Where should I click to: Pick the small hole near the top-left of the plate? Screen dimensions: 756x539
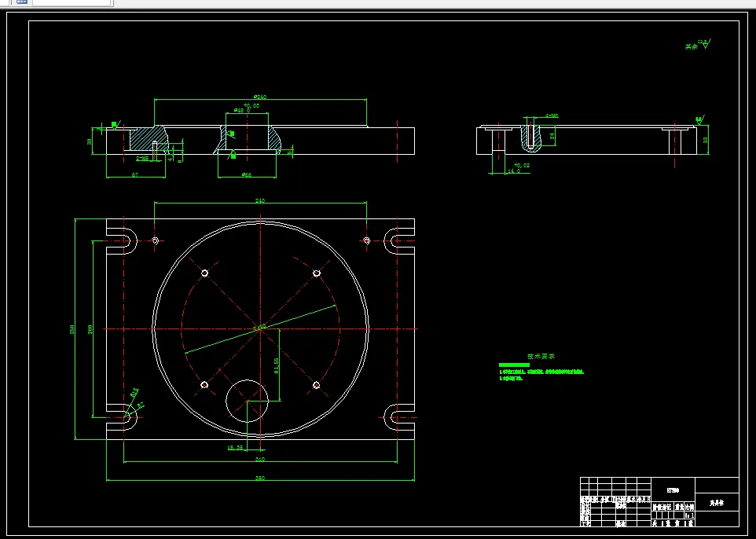point(156,240)
